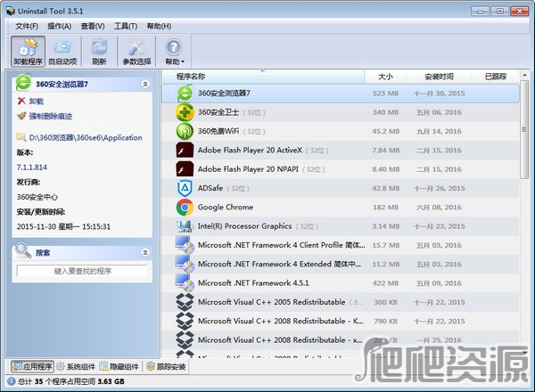The image size is (535, 392).
Task: Open the 卸载程序 uninstaller toolbar button
Action: point(28,52)
